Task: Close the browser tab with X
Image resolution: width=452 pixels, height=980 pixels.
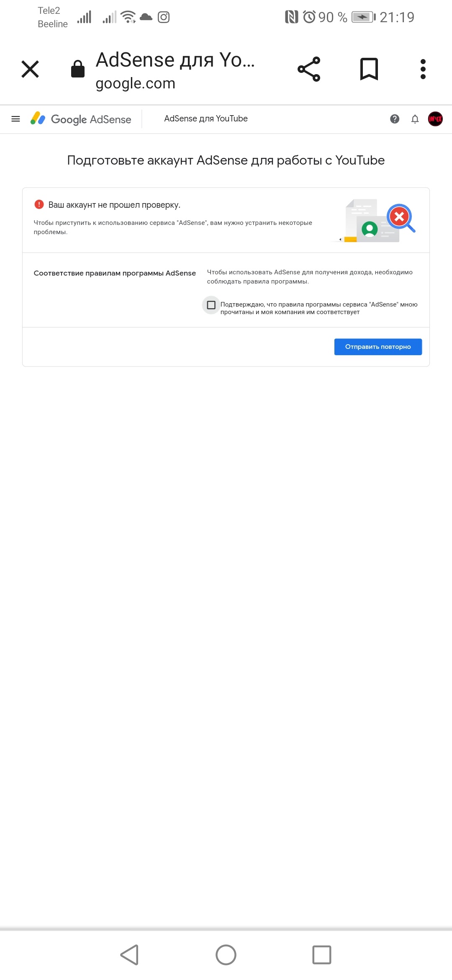Action: point(30,69)
